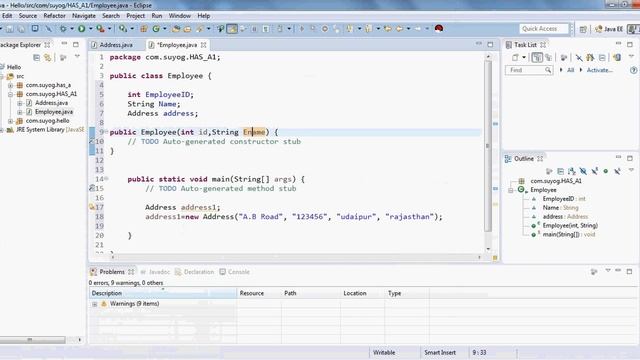Viewport: 640px width, 360px height.
Task: Click the Debug bug icon in toolbar
Action: 63,29
